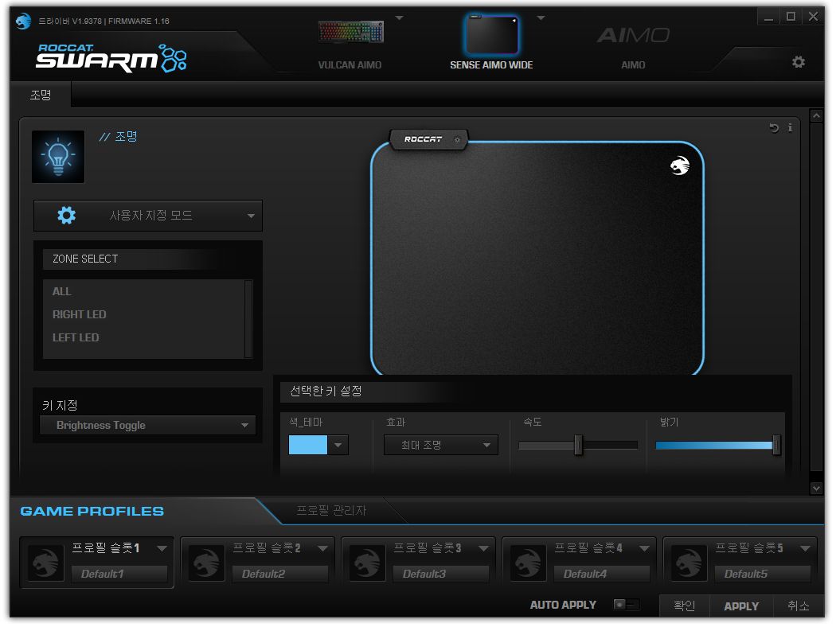Viewport: 840px width, 635px height.
Task: Switch to the 조명 tab
Action: click(41, 95)
